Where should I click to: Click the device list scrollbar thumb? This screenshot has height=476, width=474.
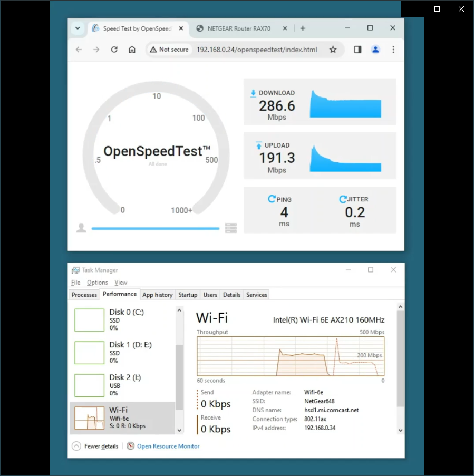coord(179,377)
